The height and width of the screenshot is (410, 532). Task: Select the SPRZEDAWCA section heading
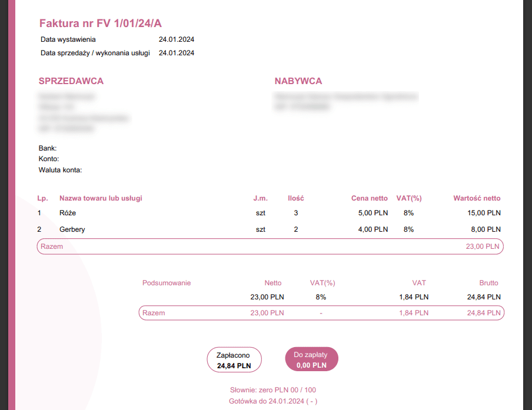click(x=71, y=81)
